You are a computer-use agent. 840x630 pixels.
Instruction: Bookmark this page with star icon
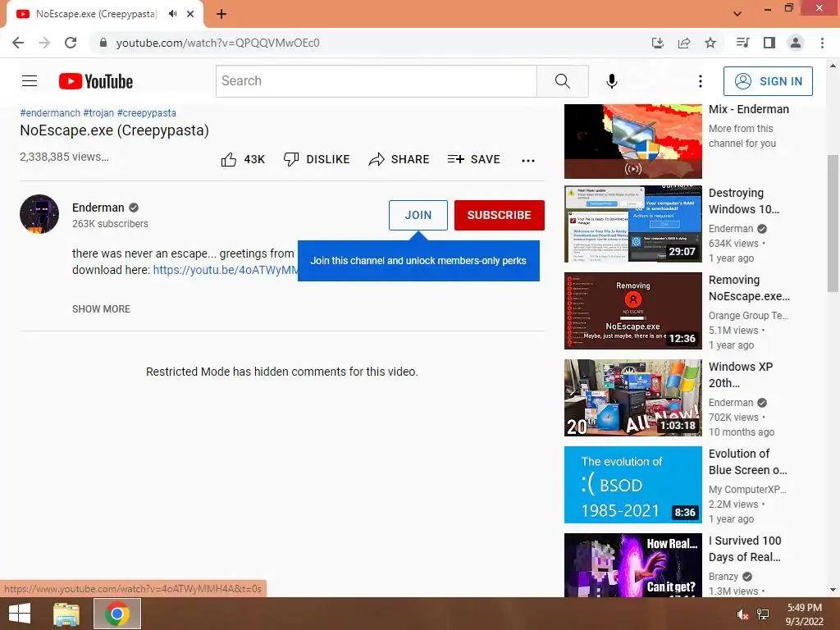(710, 43)
